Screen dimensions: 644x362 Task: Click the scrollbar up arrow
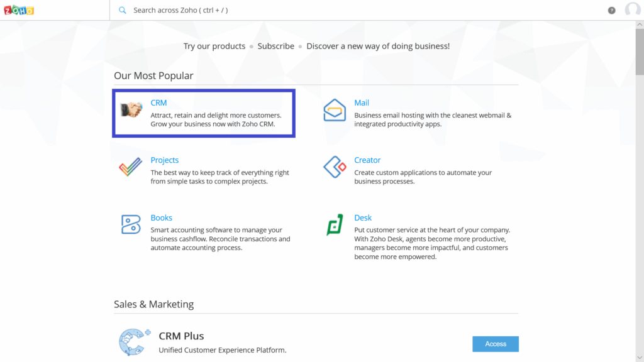tap(640, 25)
